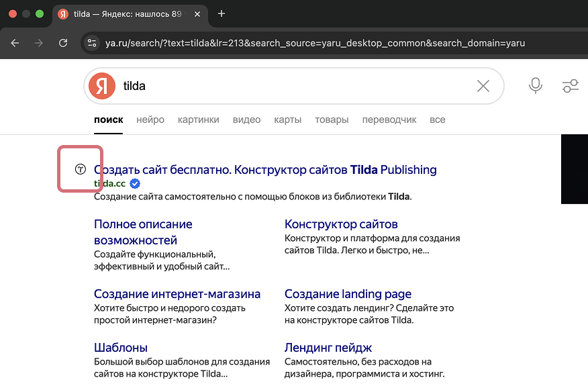Click inside the tilda search input field
This screenshot has width=588, height=386.
tap(296, 86)
